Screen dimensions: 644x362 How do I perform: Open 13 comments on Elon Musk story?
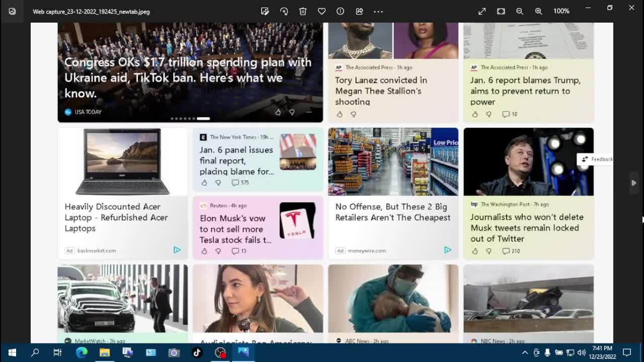[x=239, y=251]
